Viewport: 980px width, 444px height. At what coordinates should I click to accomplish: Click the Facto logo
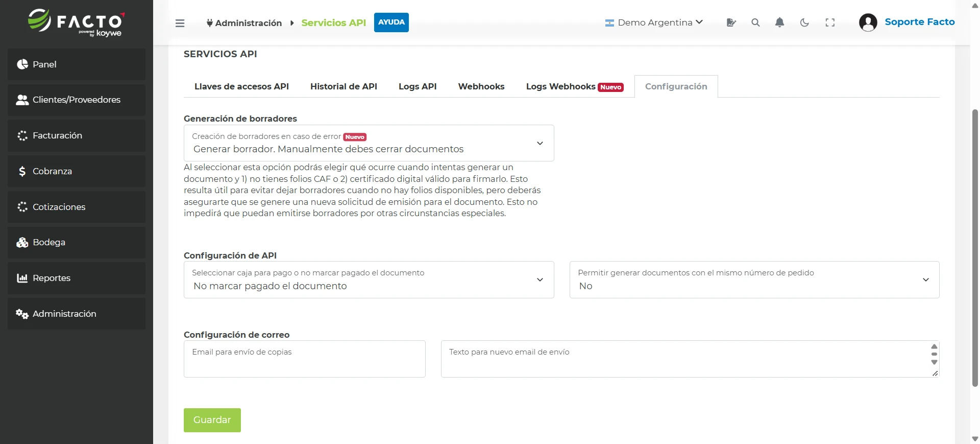coord(76,22)
